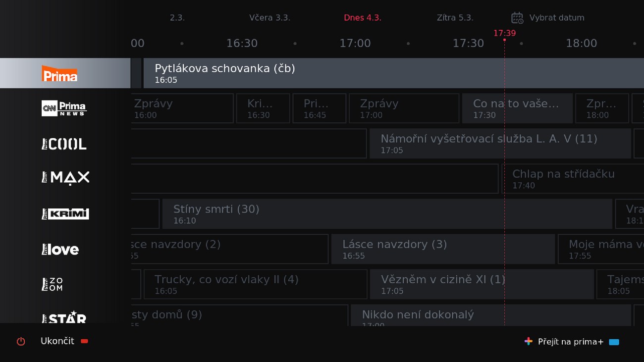Switch to the Včera 3.3. day tab
644x362 pixels.
tap(269, 18)
